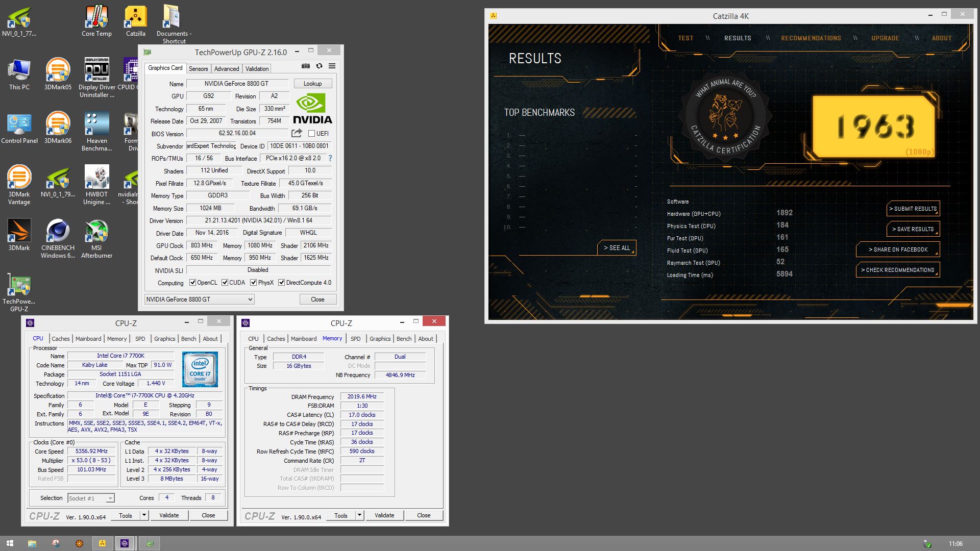The image size is (980, 551).
Task: Click the Intel Core i7 logo in CPU-Z
Action: [200, 369]
